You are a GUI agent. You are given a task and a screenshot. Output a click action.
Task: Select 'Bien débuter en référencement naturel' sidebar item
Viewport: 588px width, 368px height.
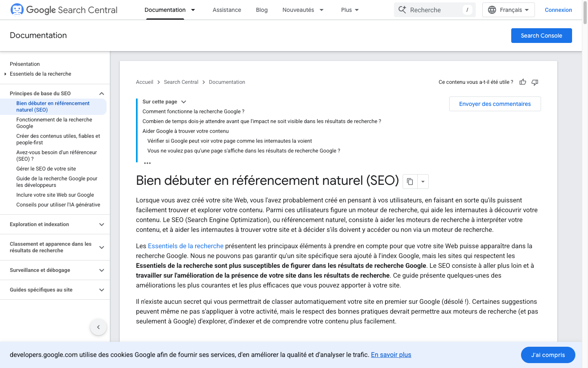[53, 107]
